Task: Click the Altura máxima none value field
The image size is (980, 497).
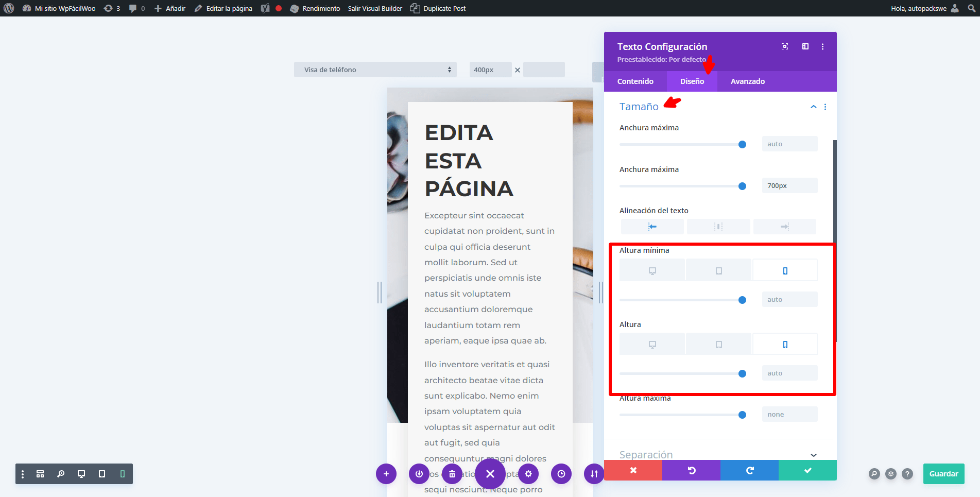Action: click(789, 414)
